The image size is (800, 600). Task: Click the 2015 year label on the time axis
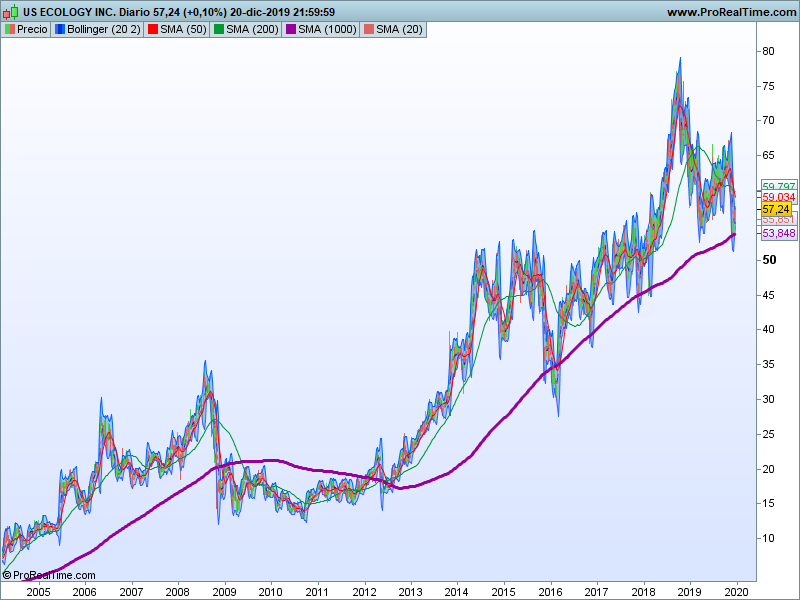tap(503, 592)
